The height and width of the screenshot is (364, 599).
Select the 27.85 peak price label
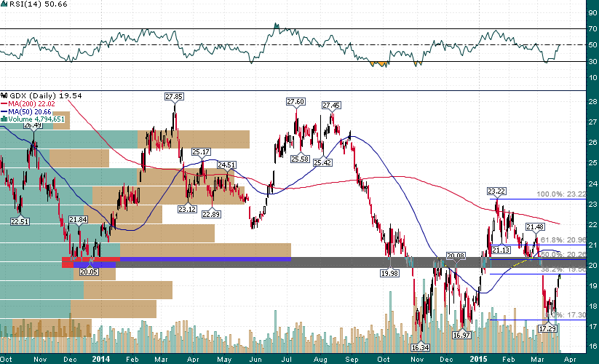pyautogui.click(x=174, y=97)
